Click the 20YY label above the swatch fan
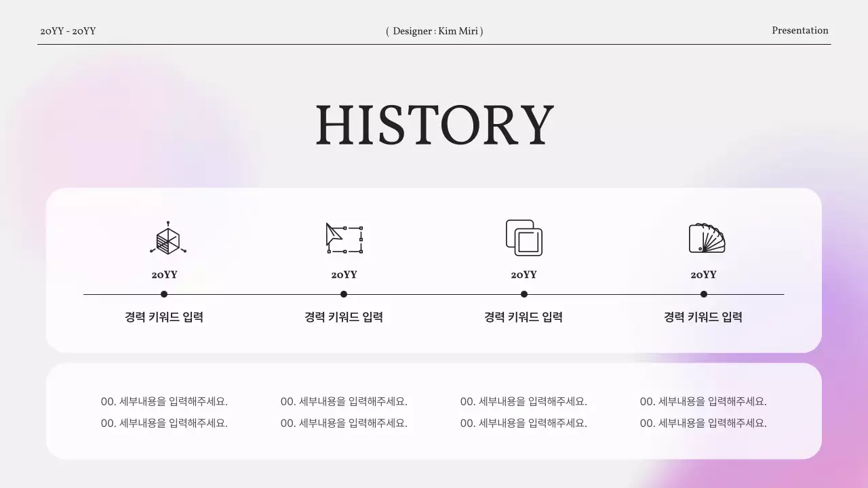 704,274
